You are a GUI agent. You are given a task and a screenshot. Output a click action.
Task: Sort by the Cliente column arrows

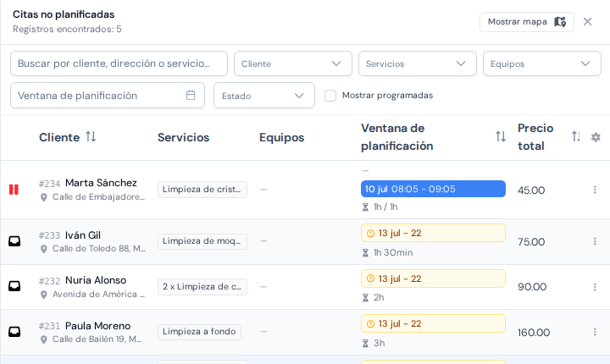click(x=91, y=136)
